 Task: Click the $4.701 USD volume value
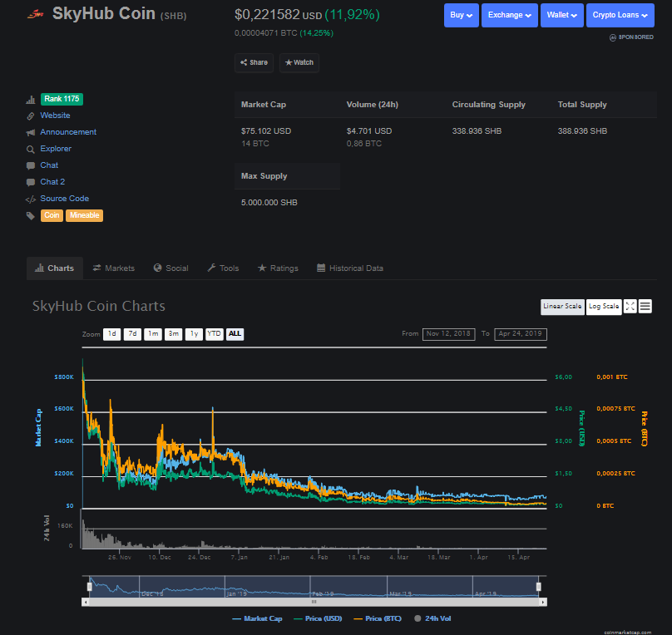tap(369, 131)
